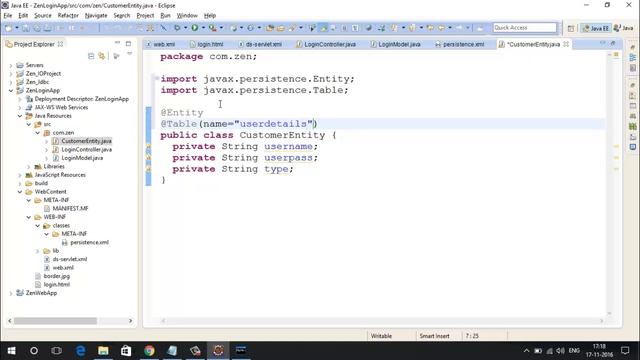Switch to the persistence.xml editor tab

pyautogui.click(x=460, y=44)
